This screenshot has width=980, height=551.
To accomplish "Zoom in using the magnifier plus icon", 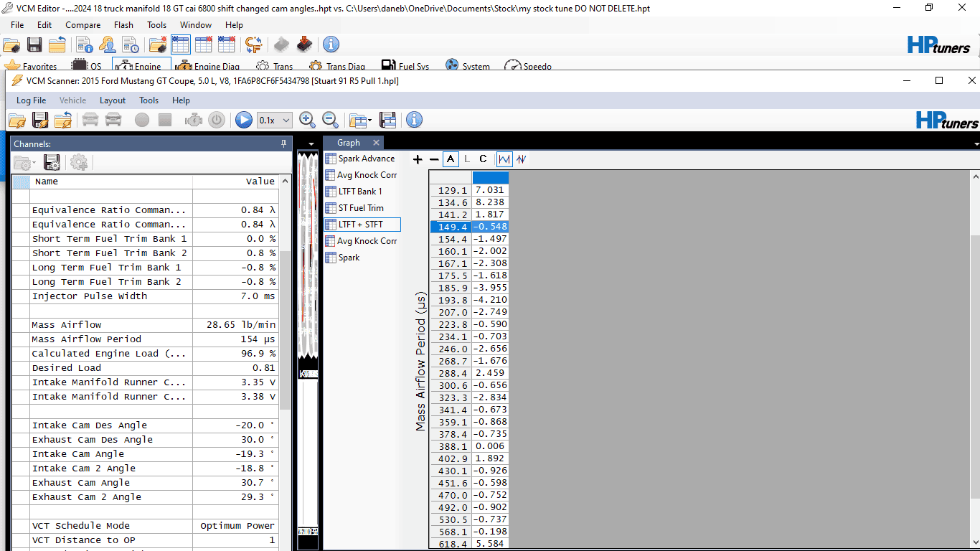I will point(307,120).
